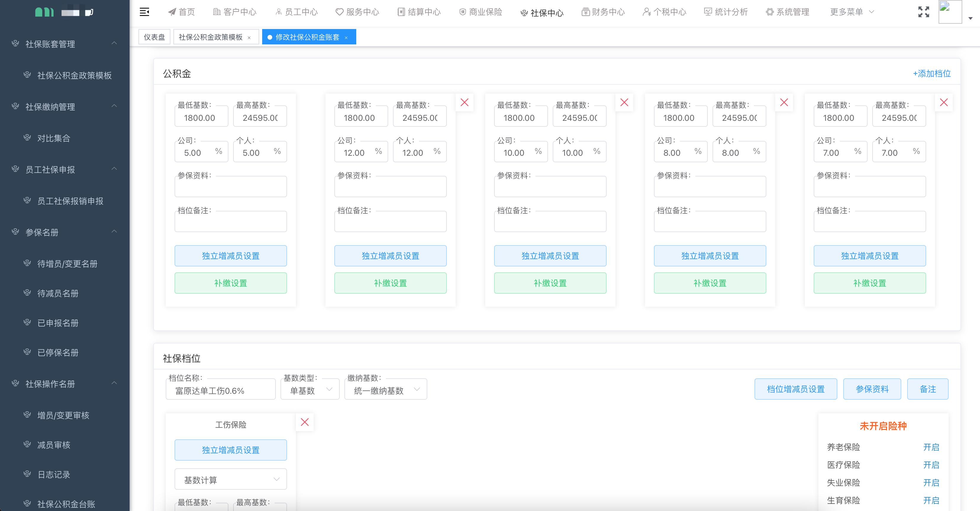The image size is (980, 511).
Task: Remove the second 公积金 card with its X
Action: tap(465, 102)
